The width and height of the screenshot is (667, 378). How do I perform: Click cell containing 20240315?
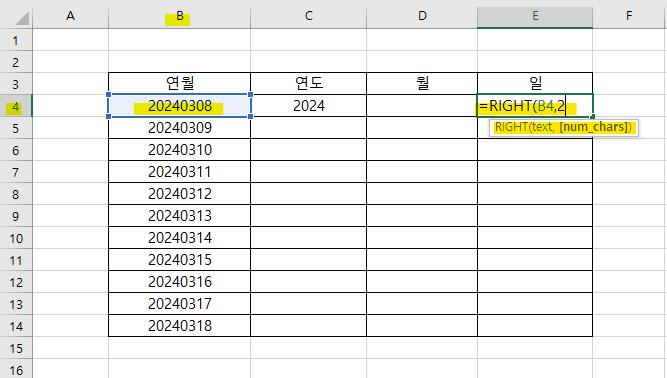tap(180, 260)
